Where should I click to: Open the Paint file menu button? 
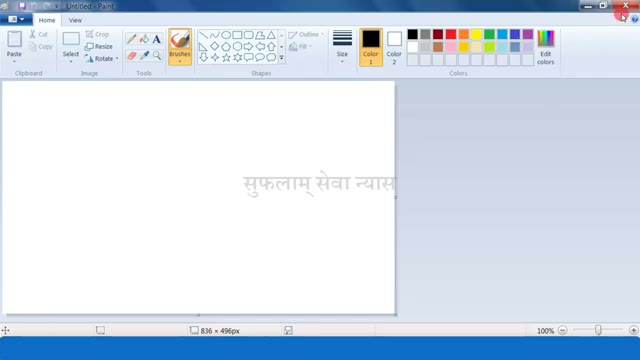tap(16, 19)
